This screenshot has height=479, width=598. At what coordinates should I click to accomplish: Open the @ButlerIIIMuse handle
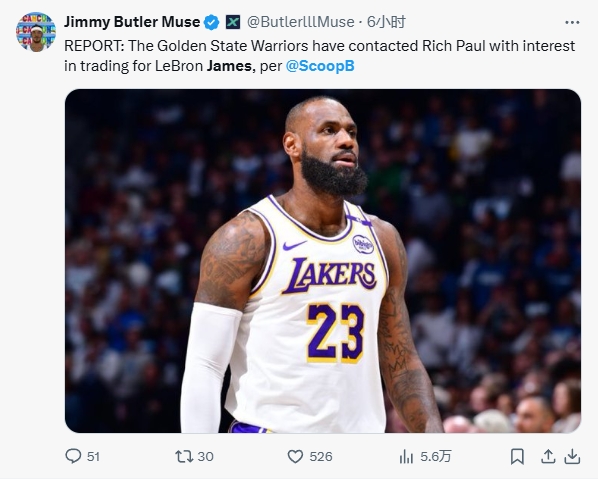[x=301, y=22]
